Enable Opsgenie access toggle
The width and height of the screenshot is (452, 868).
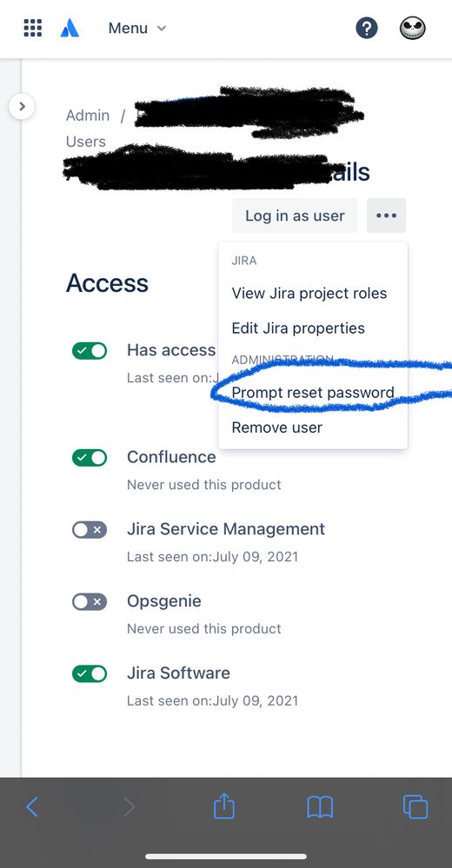90,602
